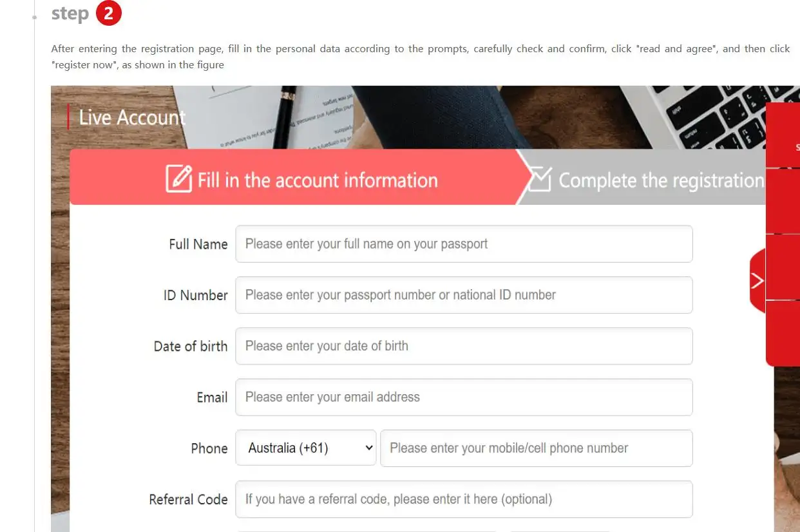Collapse the red side panel with the arrow

757,281
